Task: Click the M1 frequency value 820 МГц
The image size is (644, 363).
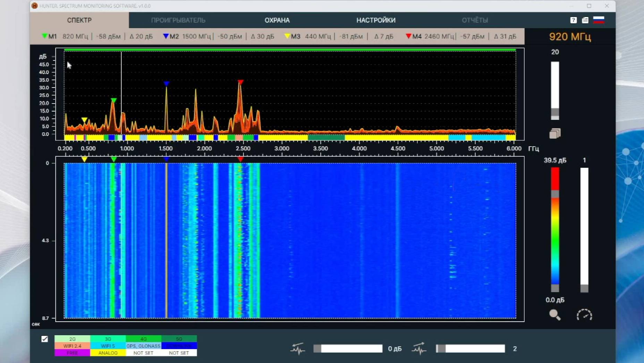Action: coord(75,36)
